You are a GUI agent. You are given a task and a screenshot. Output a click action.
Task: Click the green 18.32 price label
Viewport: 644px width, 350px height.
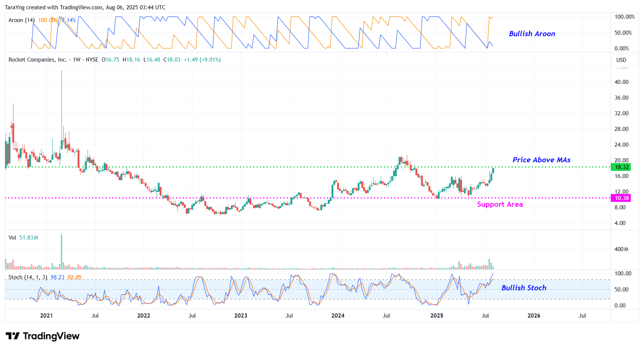click(x=621, y=167)
